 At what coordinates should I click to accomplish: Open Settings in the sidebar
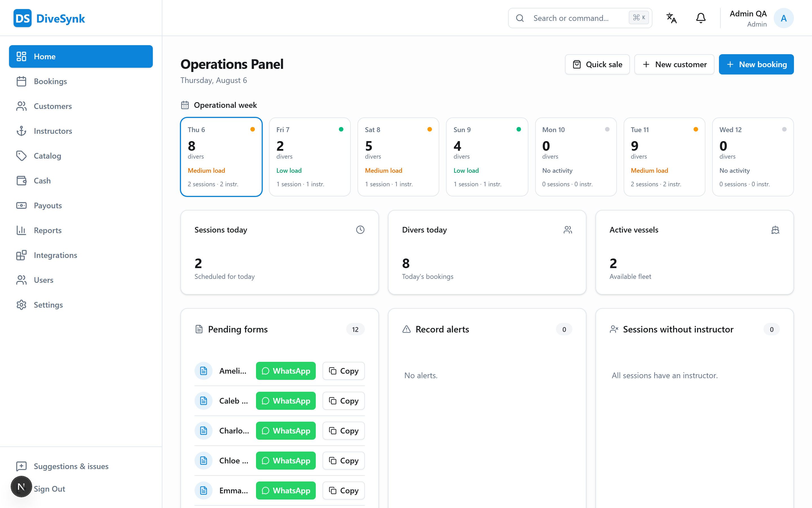click(81, 305)
